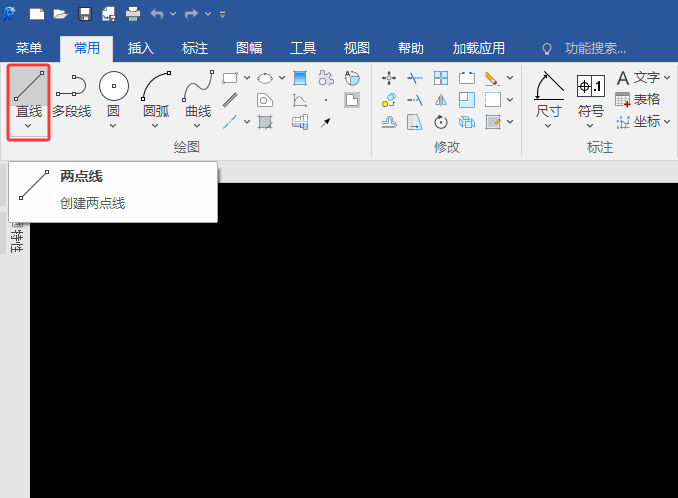
Task: Click the circular text-on-arc icon
Action: click(x=352, y=78)
